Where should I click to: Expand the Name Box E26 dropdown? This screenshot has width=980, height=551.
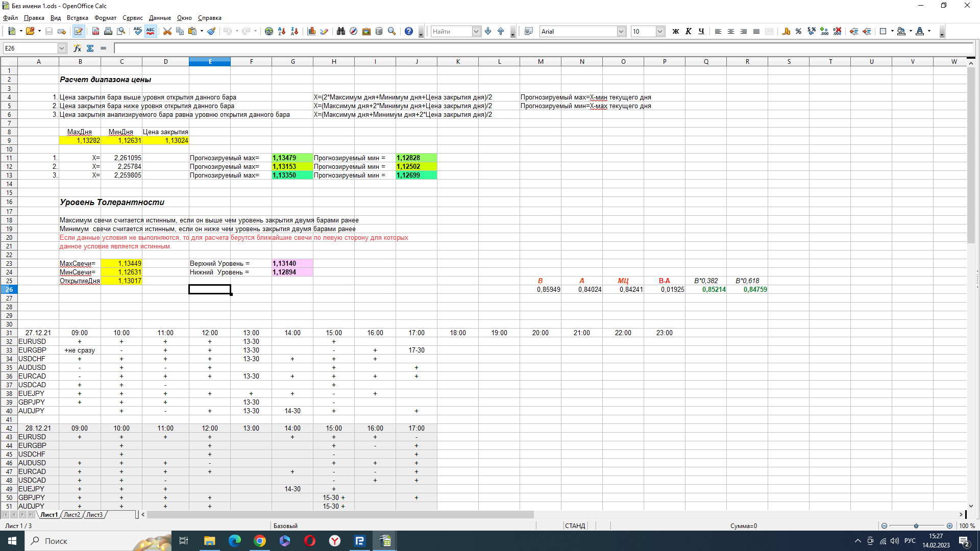[62, 48]
